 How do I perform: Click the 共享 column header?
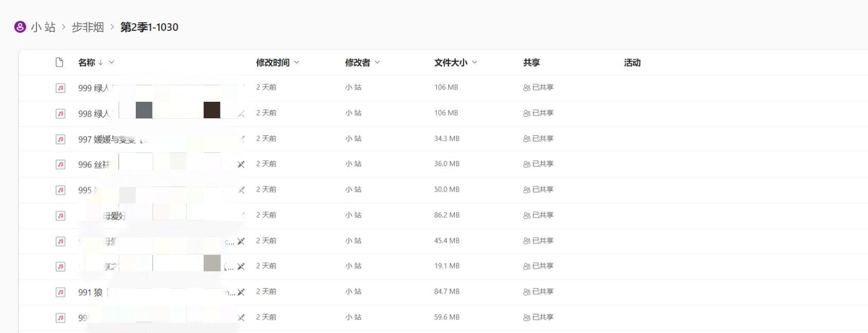531,63
